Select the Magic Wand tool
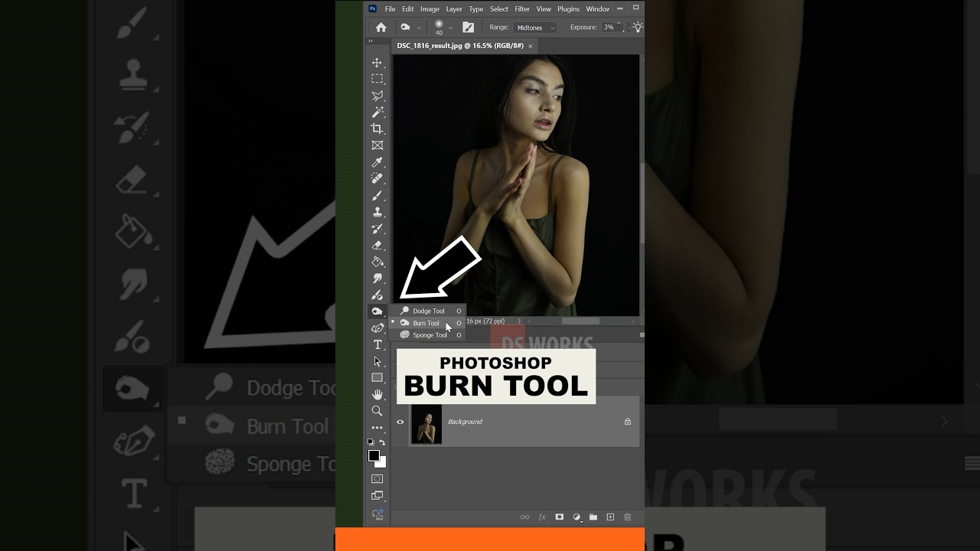The image size is (980, 551). click(377, 112)
